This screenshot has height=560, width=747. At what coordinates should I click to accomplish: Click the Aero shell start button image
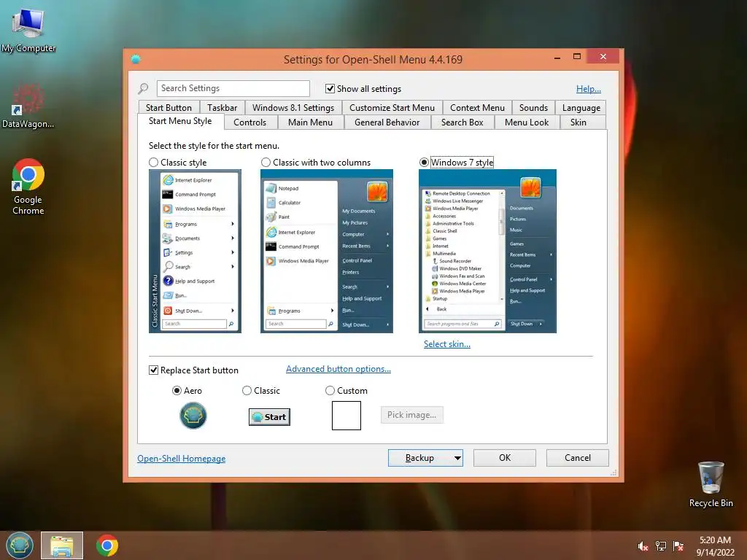click(193, 415)
